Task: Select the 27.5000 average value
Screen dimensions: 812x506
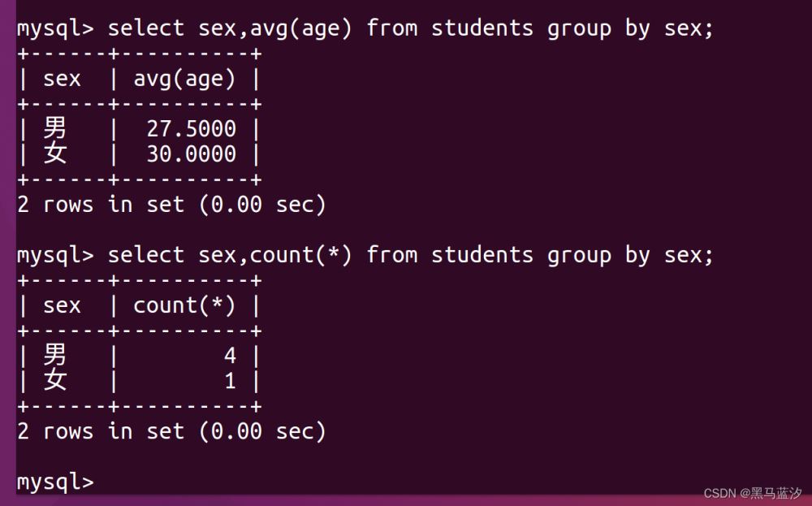Action: coord(192,128)
